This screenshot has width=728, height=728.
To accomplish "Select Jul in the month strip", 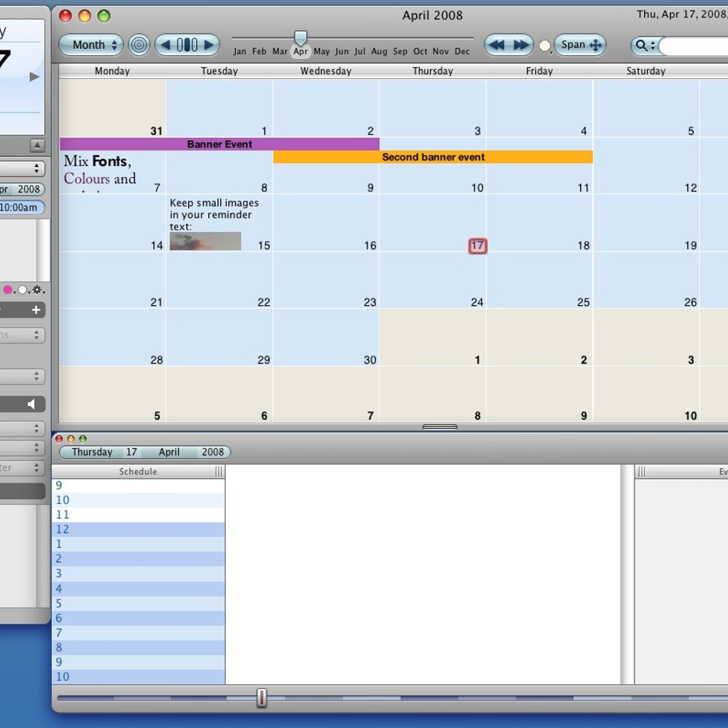I will coord(359,52).
